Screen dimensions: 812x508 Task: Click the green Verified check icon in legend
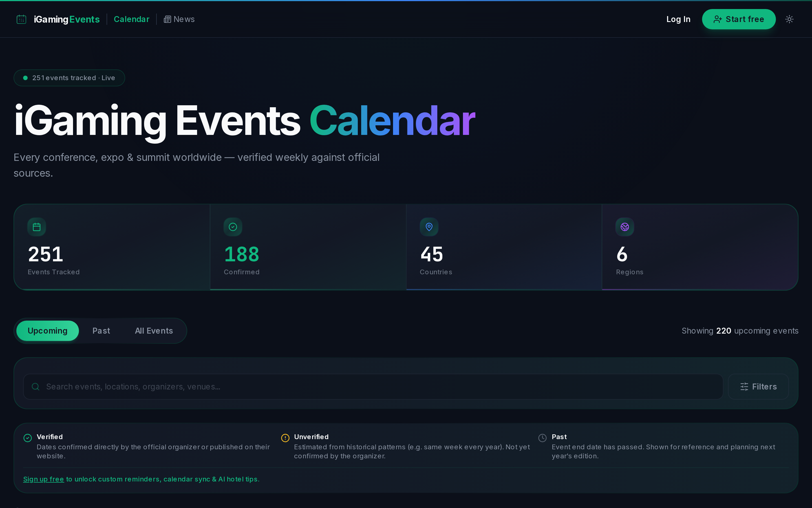(28, 438)
